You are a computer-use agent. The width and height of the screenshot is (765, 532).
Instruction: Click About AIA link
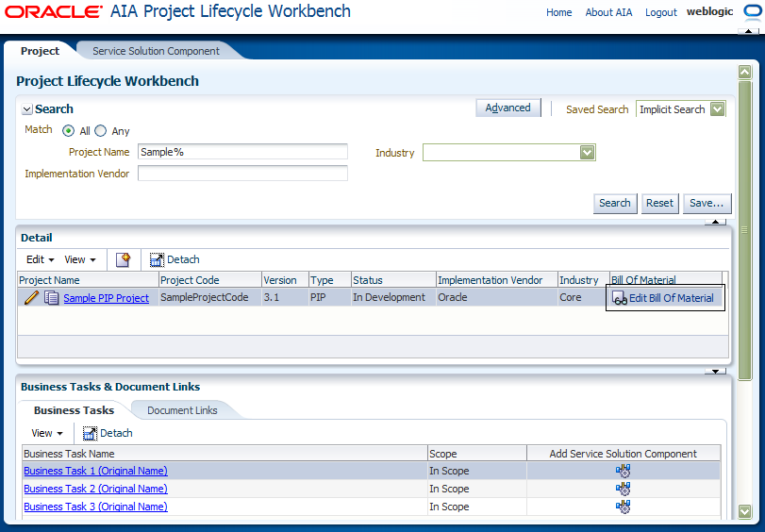click(608, 12)
